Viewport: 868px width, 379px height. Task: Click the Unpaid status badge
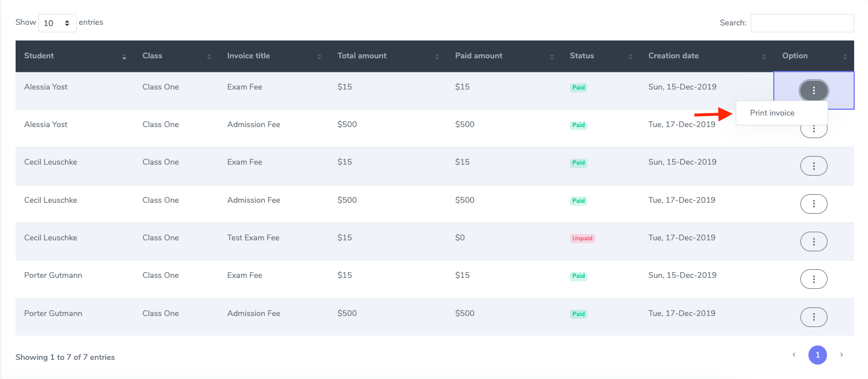tap(583, 238)
